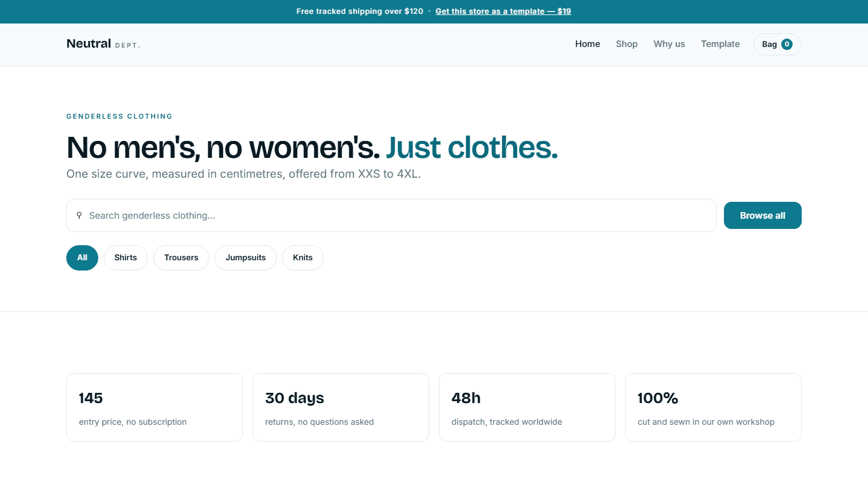Click the Browse all button
This screenshot has width=868, height=488.
click(x=763, y=216)
